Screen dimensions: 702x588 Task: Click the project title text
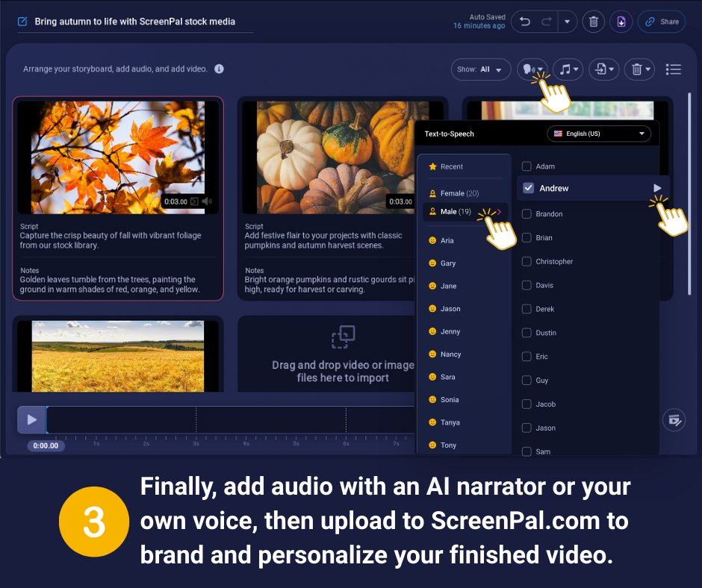click(134, 22)
